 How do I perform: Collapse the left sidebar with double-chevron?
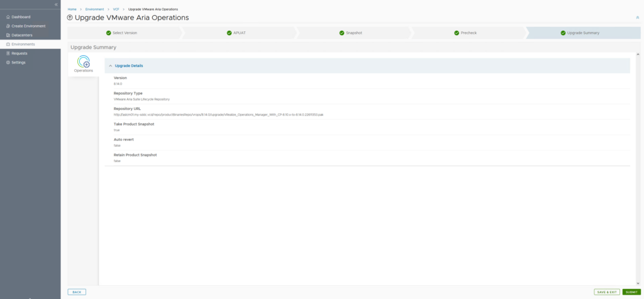pos(56,4)
